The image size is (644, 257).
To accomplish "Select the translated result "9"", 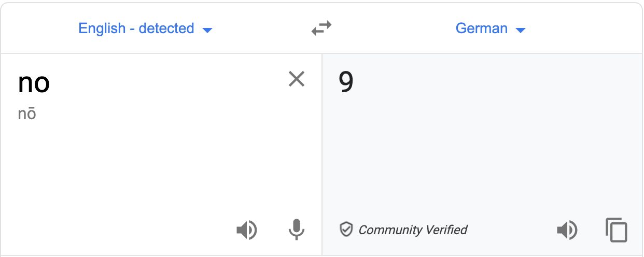I will pos(346,82).
